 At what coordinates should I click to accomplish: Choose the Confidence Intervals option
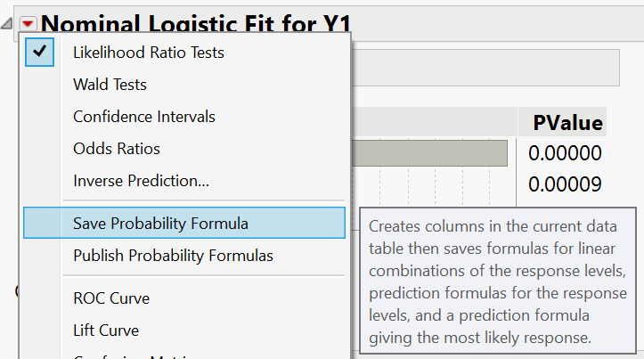click(143, 117)
